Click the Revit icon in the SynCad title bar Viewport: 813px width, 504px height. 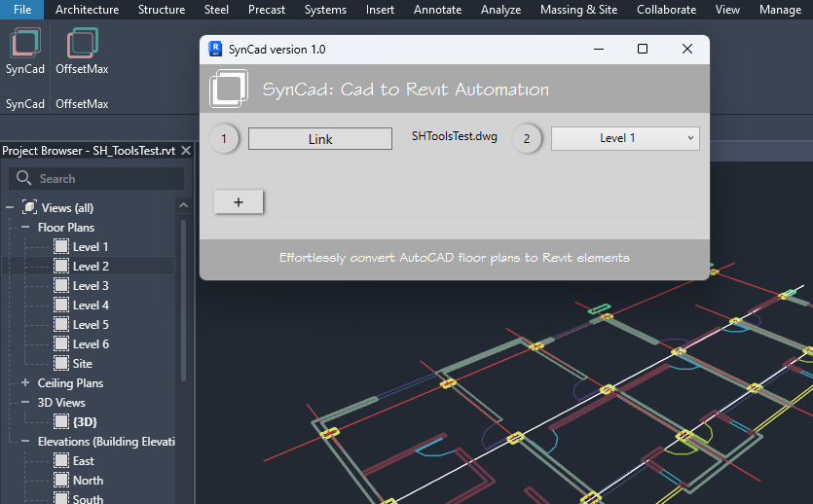pyautogui.click(x=215, y=49)
